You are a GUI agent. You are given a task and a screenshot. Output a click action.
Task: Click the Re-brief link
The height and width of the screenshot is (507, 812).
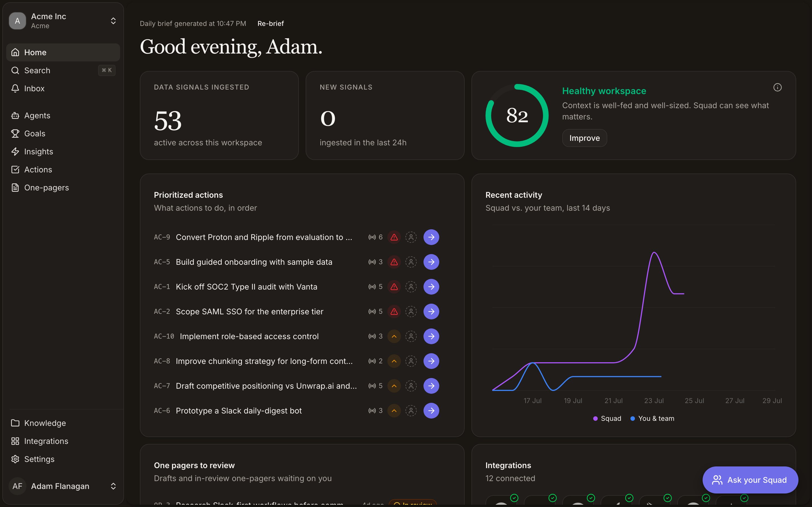[x=270, y=23]
